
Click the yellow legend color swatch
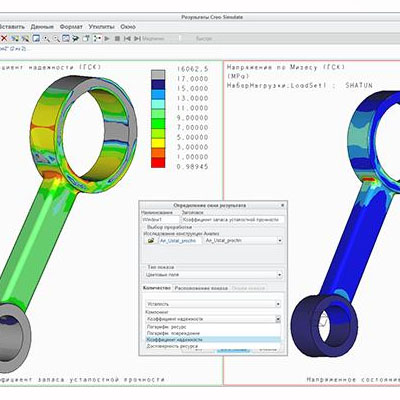(x=158, y=143)
